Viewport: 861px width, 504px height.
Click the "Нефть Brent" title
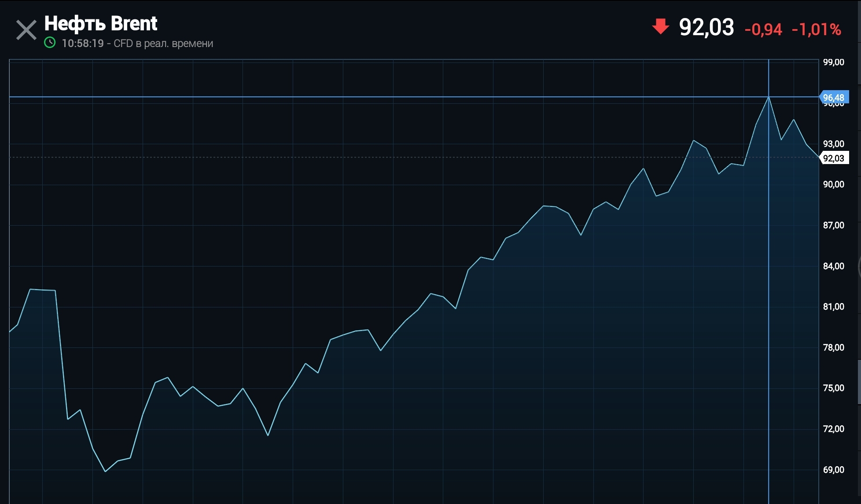tap(101, 23)
